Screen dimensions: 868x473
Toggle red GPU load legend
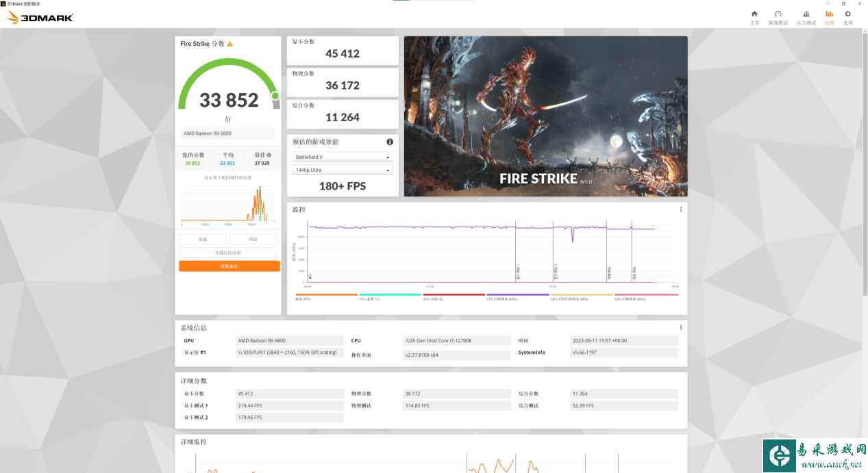click(x=454, y=296)
